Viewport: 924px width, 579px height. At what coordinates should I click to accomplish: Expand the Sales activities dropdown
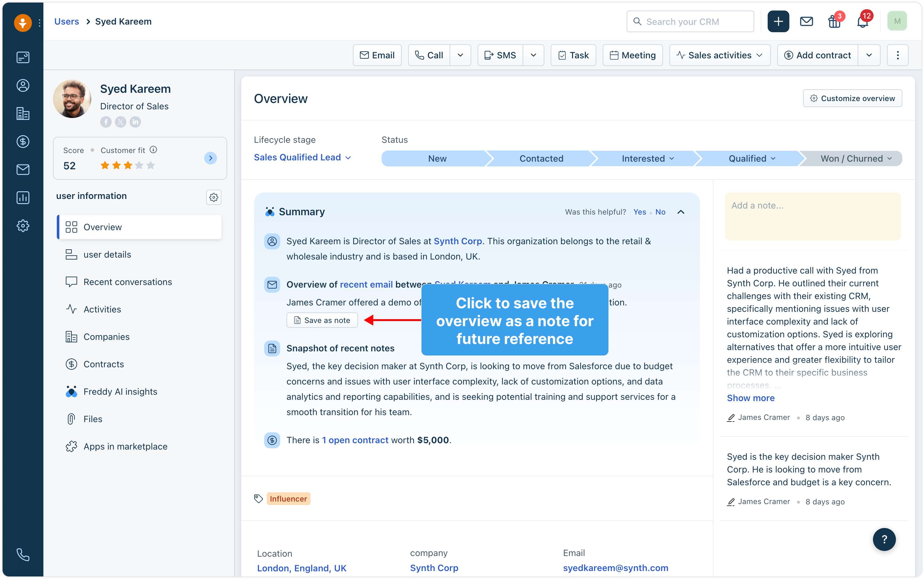click(720, 55)
